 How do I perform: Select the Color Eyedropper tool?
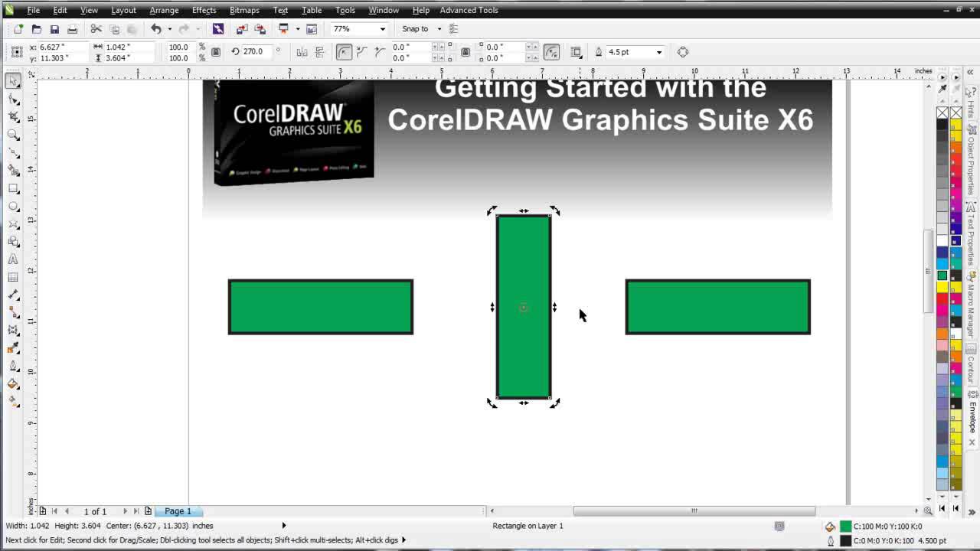coord(13,348)
